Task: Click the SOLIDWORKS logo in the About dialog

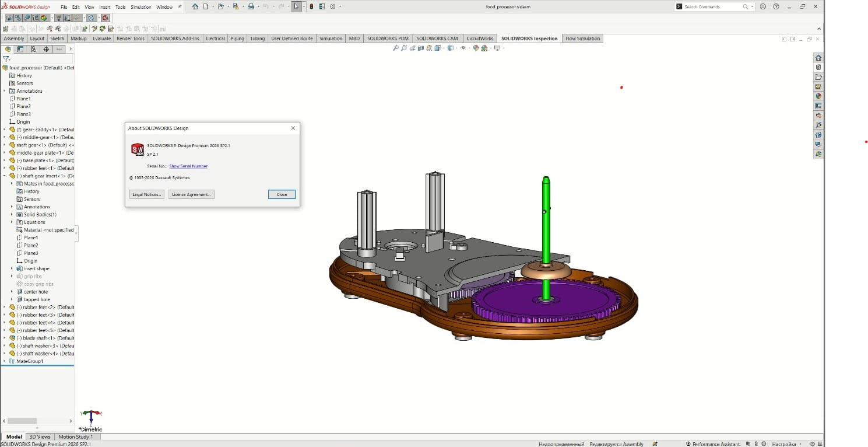Action: (x=137, y=149)
